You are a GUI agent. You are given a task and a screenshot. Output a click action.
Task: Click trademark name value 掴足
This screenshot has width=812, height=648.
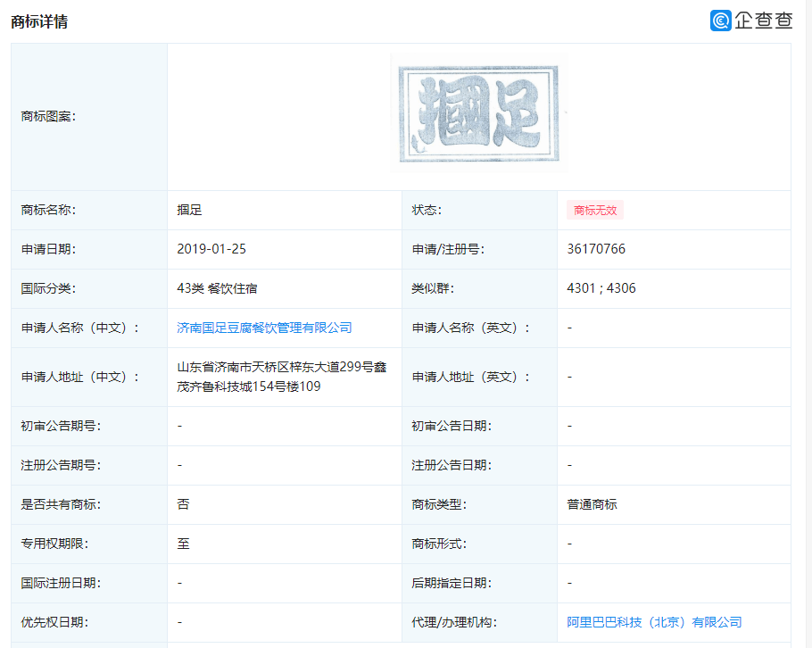click(x=190, y=210)
